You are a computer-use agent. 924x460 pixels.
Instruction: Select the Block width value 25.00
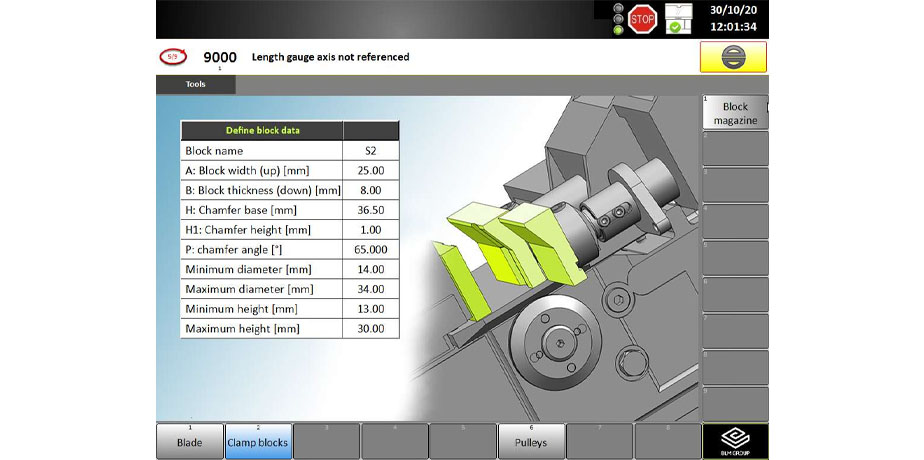(x=370, y=170)
